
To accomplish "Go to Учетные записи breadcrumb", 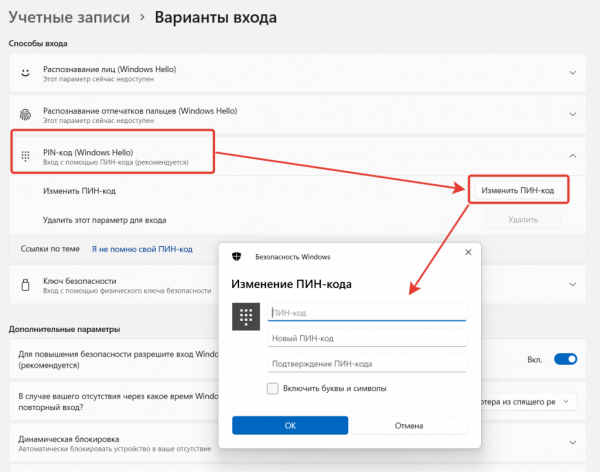I will pos(69,18).
